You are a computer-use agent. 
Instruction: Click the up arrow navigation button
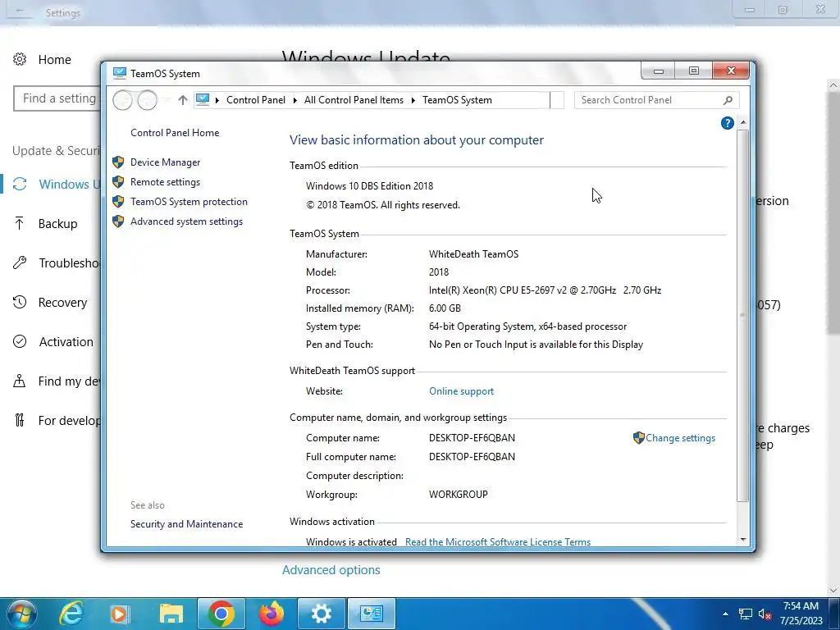pyautogui.click(x=183, y=100)
